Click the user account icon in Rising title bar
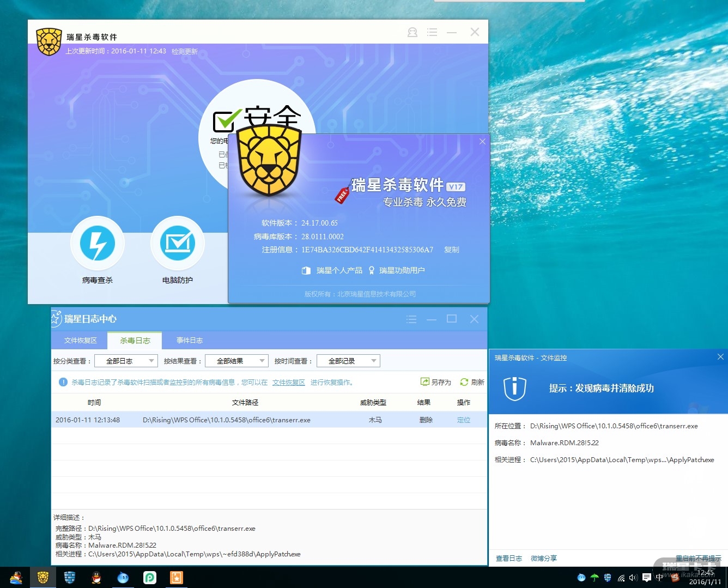Image resolution: width=728 pixels, height=588 pixels. tap(412, 33)
